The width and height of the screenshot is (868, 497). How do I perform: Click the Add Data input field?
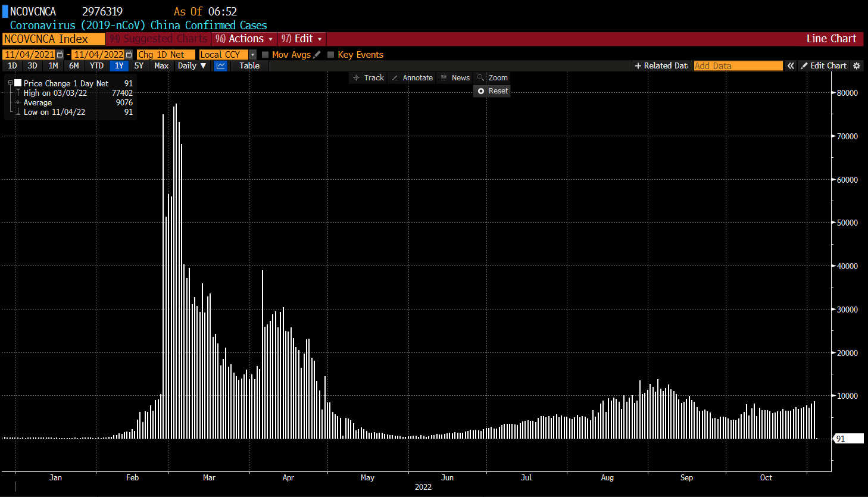[x=738, y=66]
